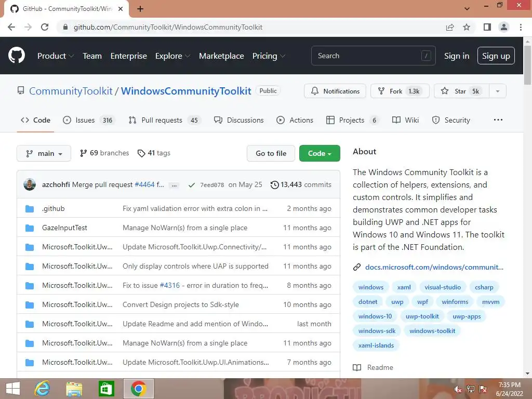532x399 pixels.
Task: View 41 tags link
Action: (154, 153)
